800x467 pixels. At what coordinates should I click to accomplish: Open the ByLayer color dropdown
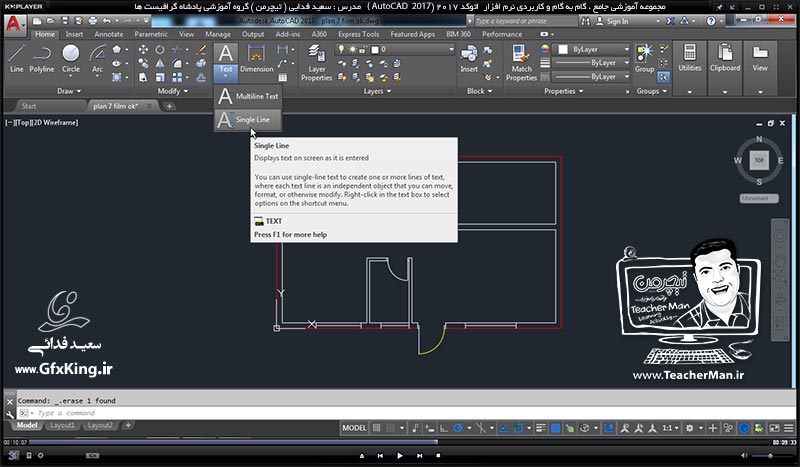[x=593, y=50]
